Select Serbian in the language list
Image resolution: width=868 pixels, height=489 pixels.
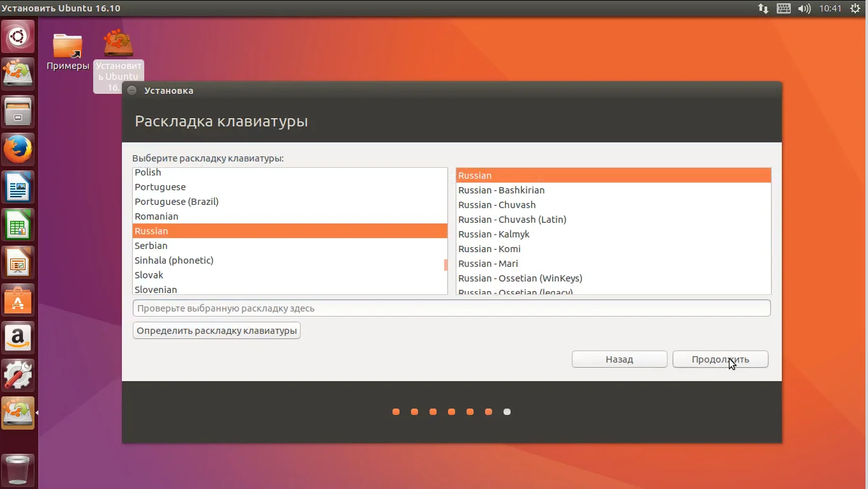[x=290, y=246]
